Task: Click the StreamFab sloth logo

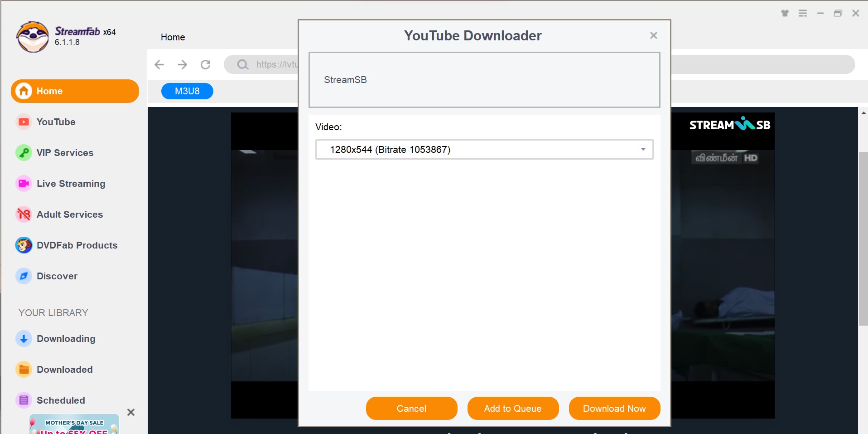Action: pyautogui.click(x=32, y=37)
